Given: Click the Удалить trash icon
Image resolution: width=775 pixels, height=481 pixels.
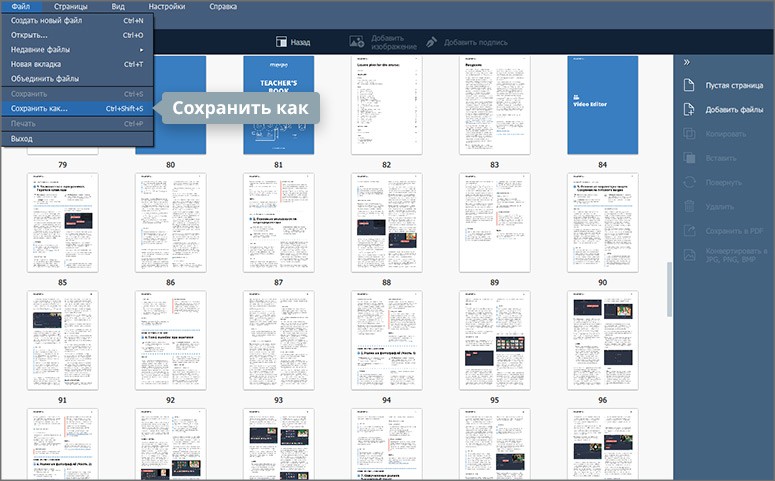Looking at the screenshot, I should pyautogui.click(x=689, y=206).
